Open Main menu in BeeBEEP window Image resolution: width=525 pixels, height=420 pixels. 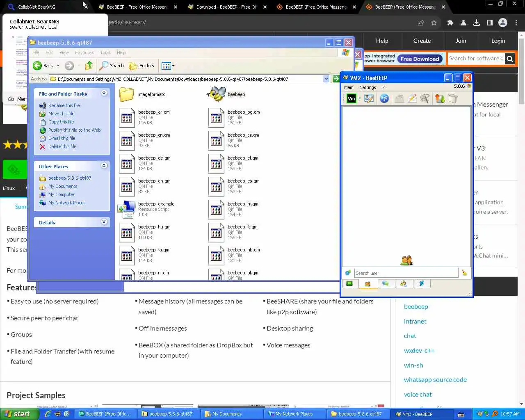coord(349,87)
